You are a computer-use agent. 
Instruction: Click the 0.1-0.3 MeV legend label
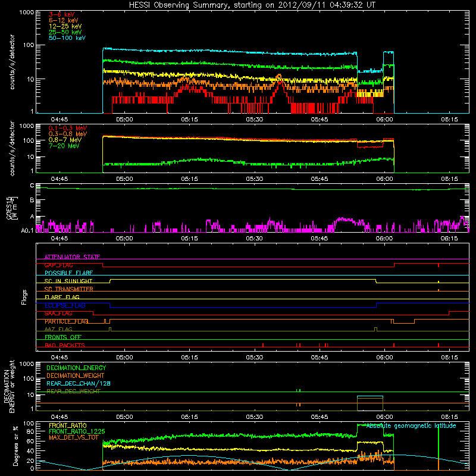click(68, 128)
